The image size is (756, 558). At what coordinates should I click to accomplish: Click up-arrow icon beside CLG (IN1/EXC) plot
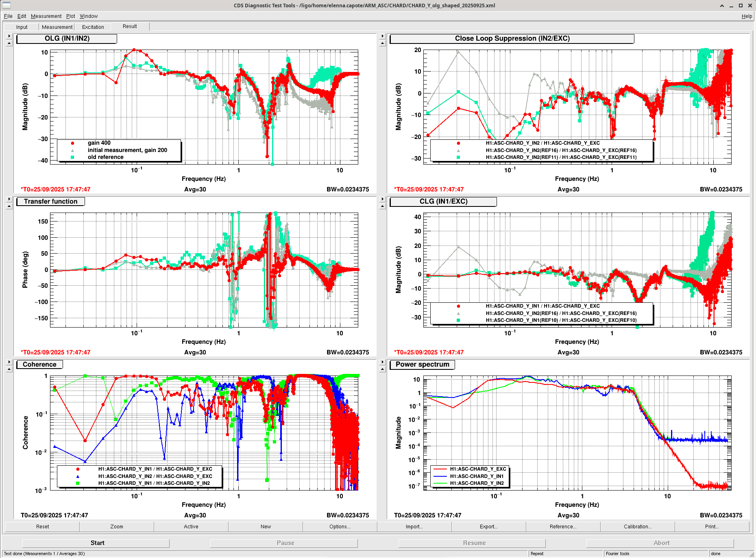[382, 206]
